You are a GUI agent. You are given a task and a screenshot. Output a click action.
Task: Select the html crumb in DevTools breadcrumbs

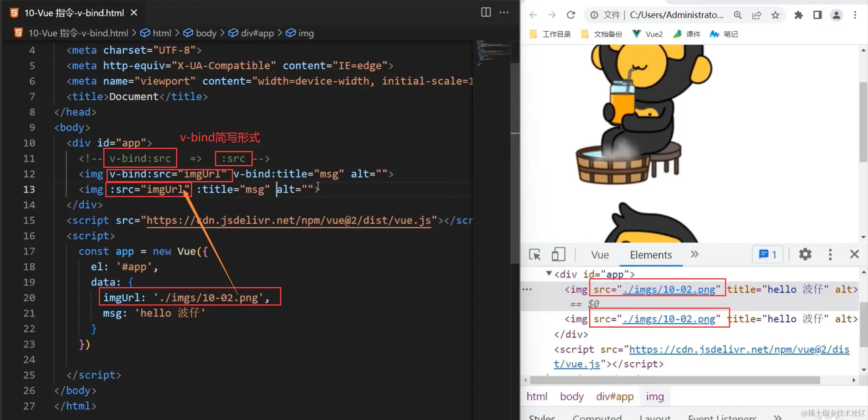point(537,397)
